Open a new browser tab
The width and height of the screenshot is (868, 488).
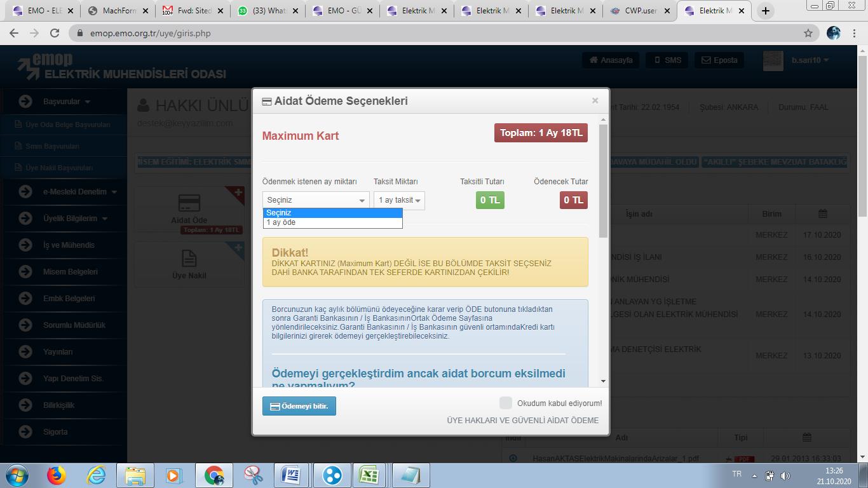tap(765, 11)
